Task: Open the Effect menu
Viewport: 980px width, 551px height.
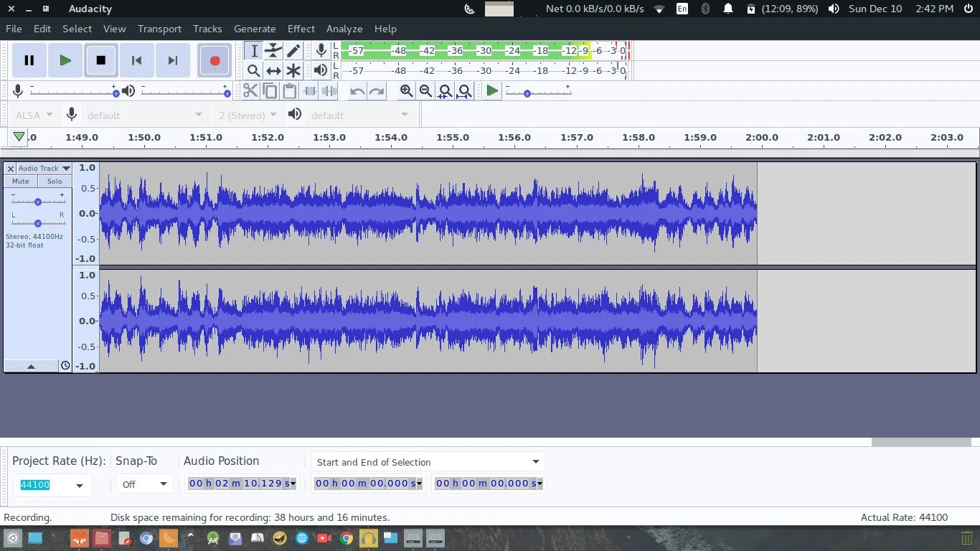Action: (x=301, y=29)
